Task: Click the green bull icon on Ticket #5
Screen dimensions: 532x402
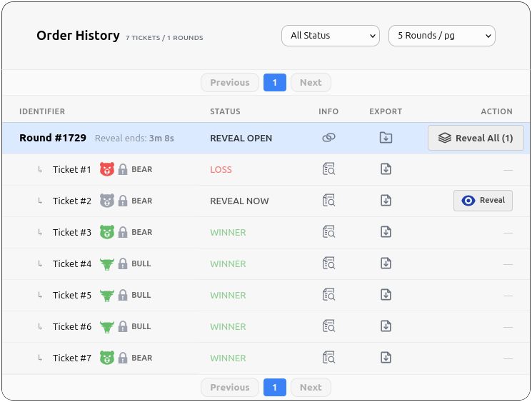Action: [107, 295]
